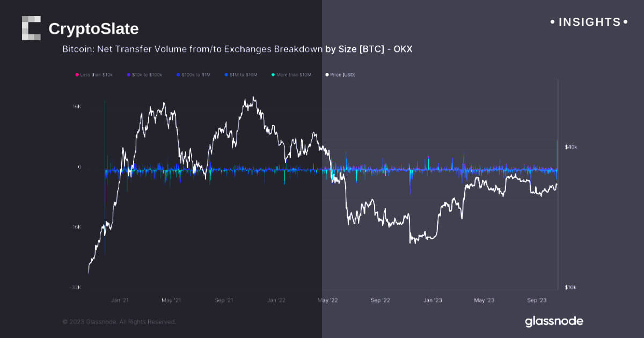Hide the 'More than $10M' legend series
Image resolution: width=644 pixels, height=338 pixels.
click(294, 75)
